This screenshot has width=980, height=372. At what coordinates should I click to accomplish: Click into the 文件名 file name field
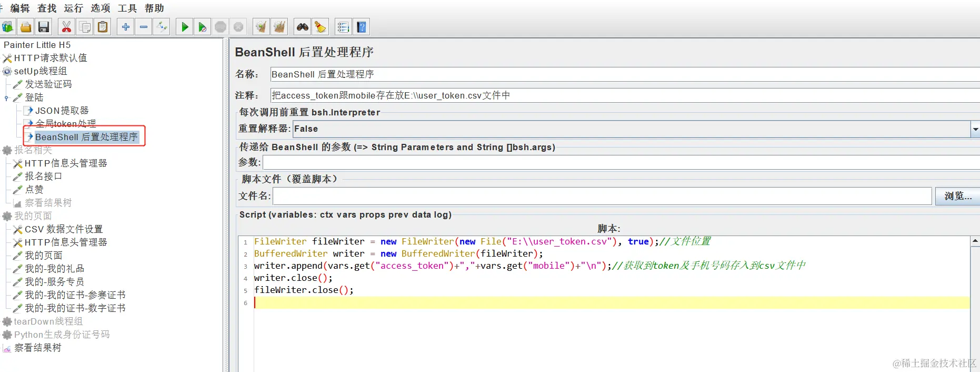tap(602, 196)
